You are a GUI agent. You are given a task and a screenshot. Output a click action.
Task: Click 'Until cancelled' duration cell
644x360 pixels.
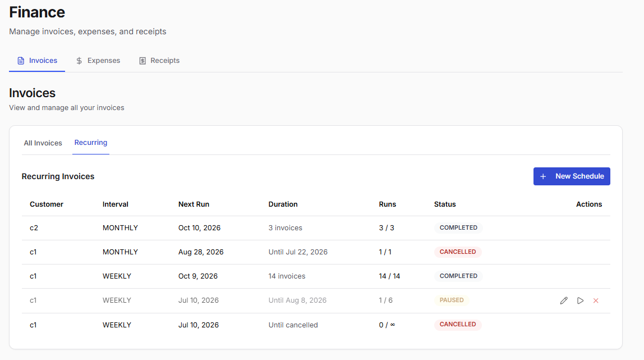click(293, 325)
